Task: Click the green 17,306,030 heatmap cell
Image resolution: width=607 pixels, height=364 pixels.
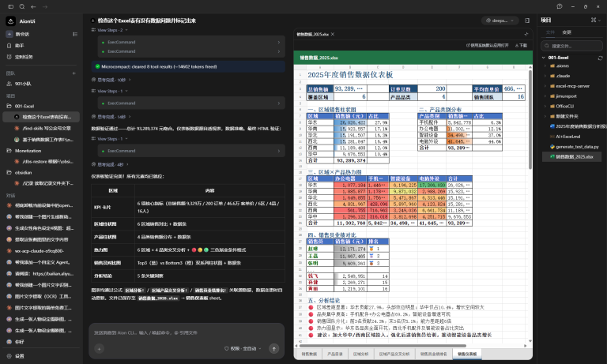Action: pos(432,186)
